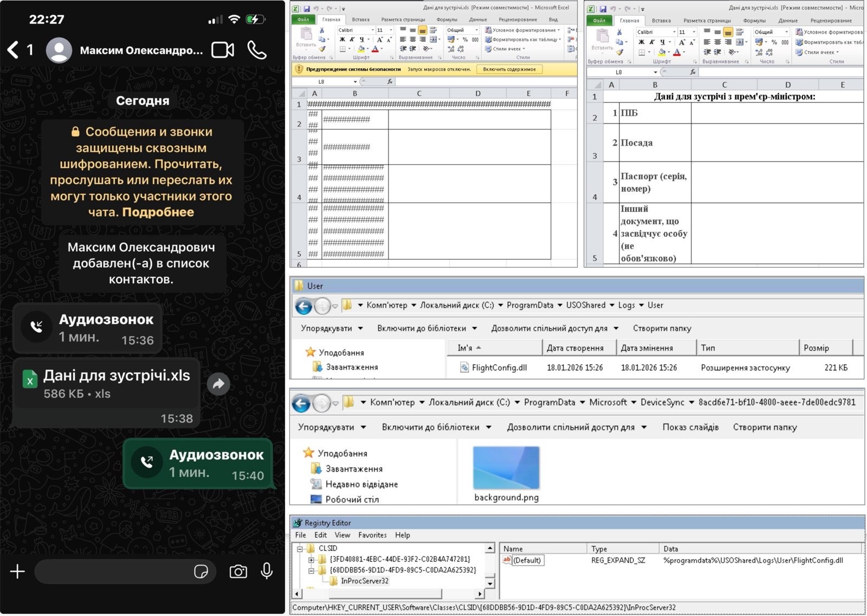The image size is (867, 616).
Task: Select the FlightConfig.dll file
Action: [x=499, y=368]
